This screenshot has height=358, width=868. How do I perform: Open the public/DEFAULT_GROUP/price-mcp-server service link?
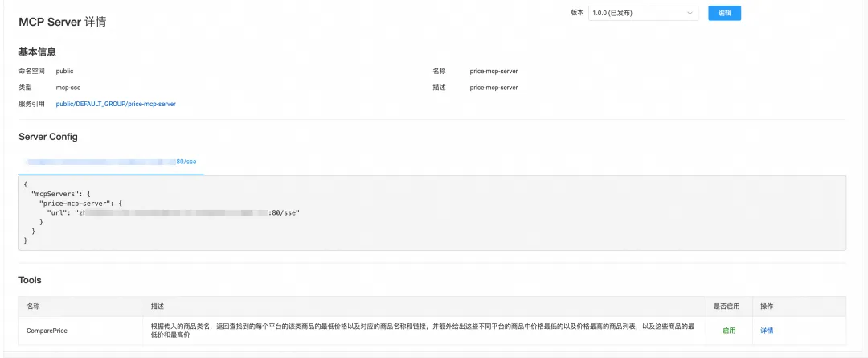pos(116,104)
